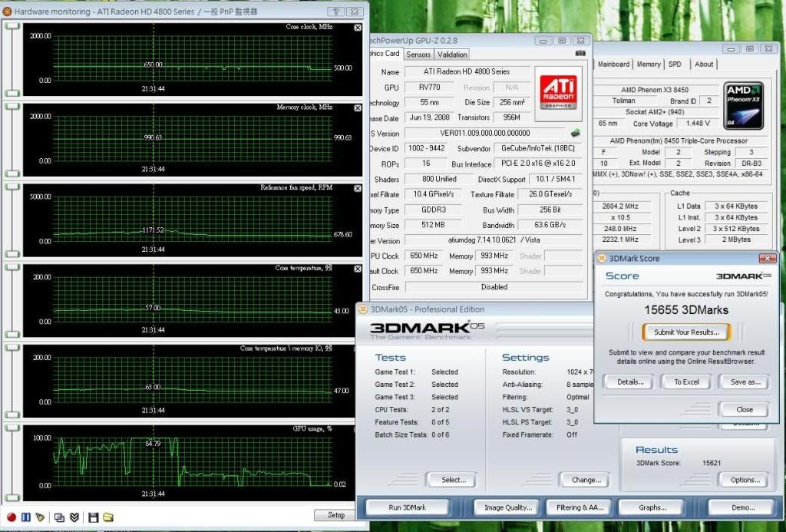The width and height of the screenshot is (786, 532).
Task: Click the Bus Interface field in GPU-Z
Action: [x=537, y=164]
